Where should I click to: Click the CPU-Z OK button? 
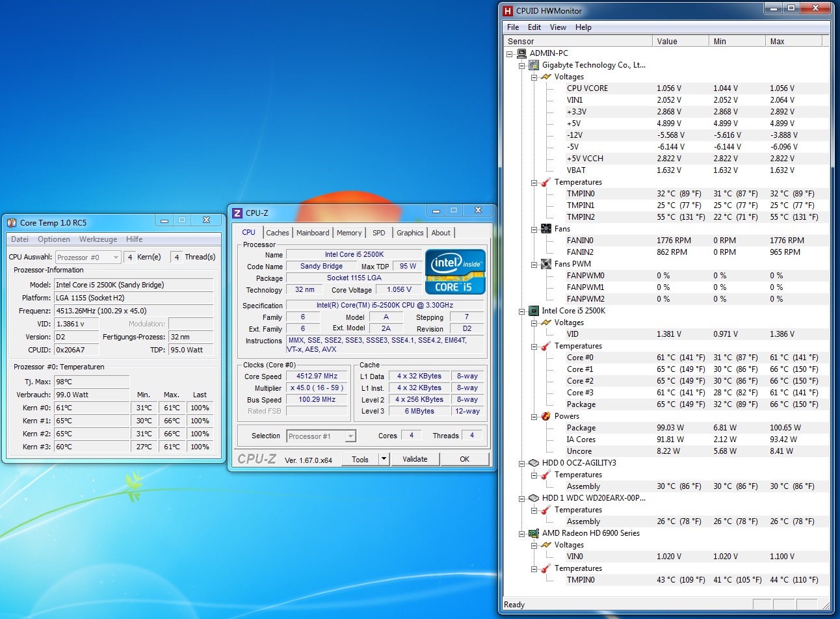(464, 459)
